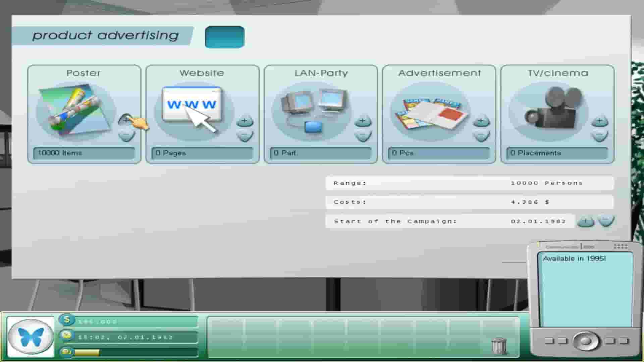
Task: Increase LAN-Party participants with the plus button
Action: (x=363, y=120)
